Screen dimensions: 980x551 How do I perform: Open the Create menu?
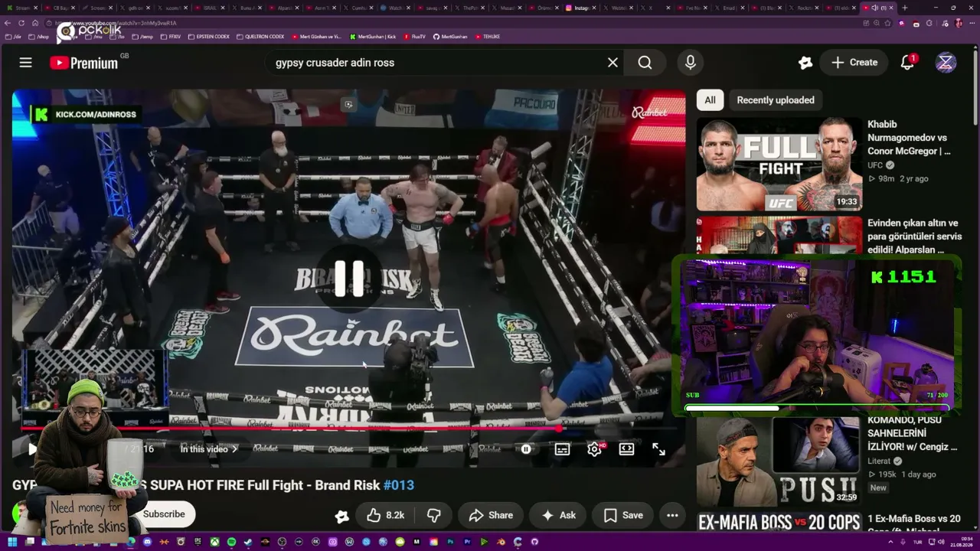click(x=854, y=63)
